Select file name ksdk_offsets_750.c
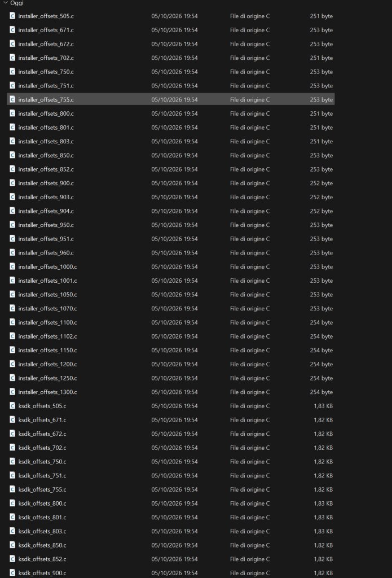The height and width of the screenshot is (578, 392). pyautogui.click(x=42, y=462)
